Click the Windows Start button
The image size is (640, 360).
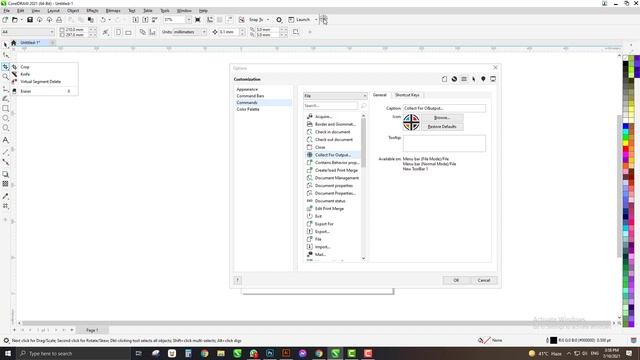pos(8,353)
